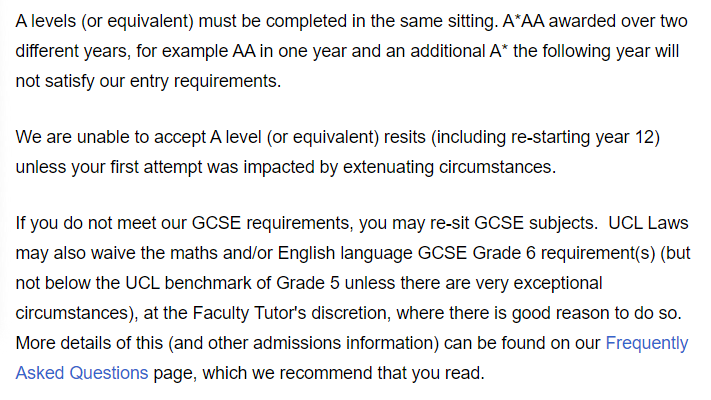Open the Frequently Asked Questions link
The image size is (711, 400).
click(646, 343)
